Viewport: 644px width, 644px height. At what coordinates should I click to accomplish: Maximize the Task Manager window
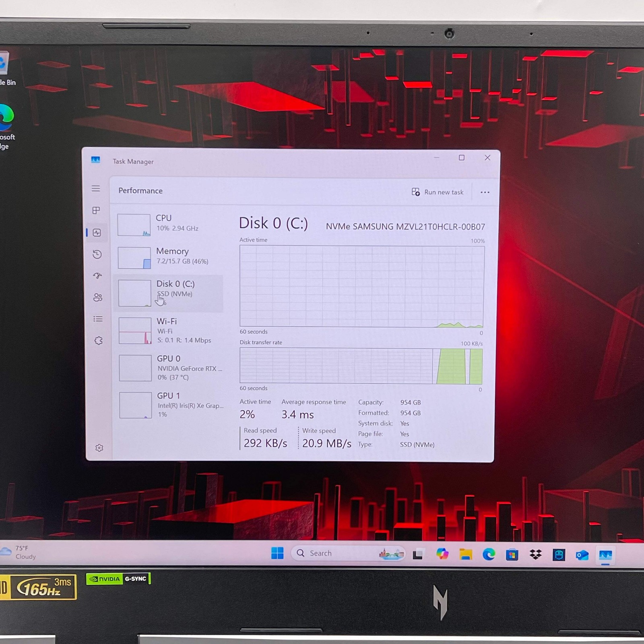pos(462,158)
